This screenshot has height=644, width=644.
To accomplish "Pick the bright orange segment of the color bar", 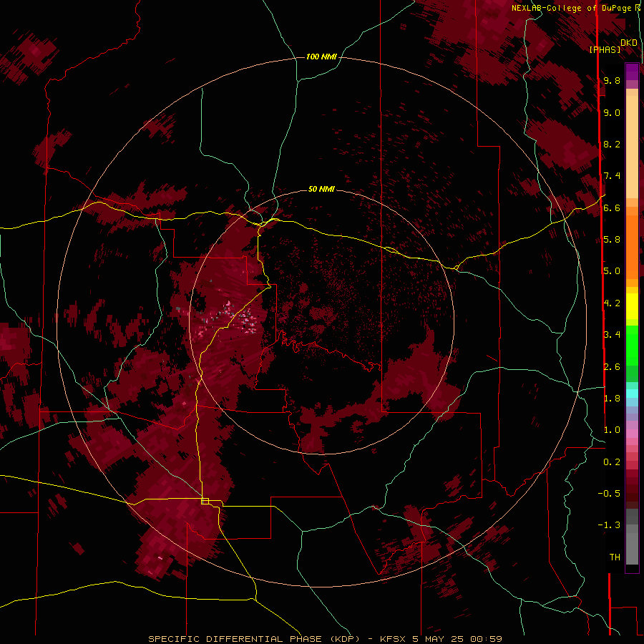I will [x=632, y=248].
